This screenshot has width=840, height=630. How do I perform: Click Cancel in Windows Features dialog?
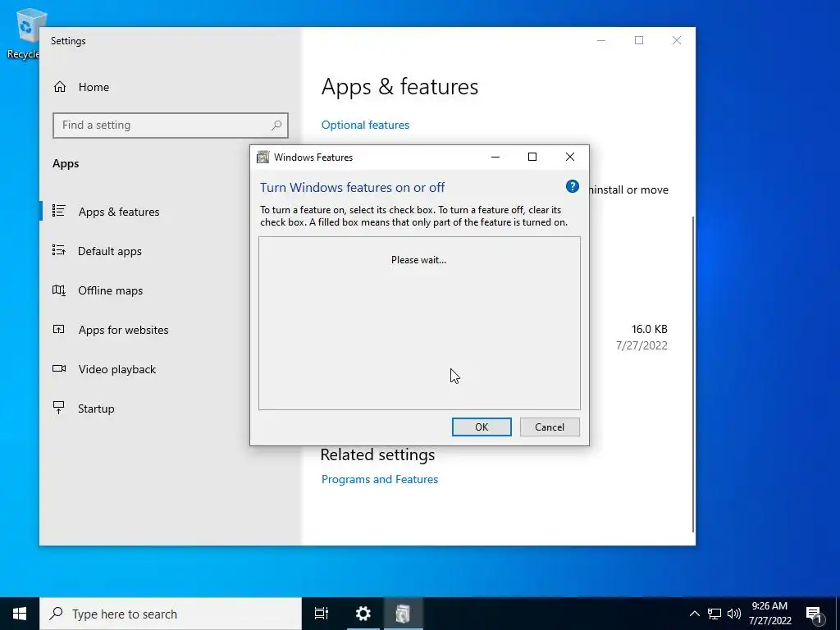point(550,427)
